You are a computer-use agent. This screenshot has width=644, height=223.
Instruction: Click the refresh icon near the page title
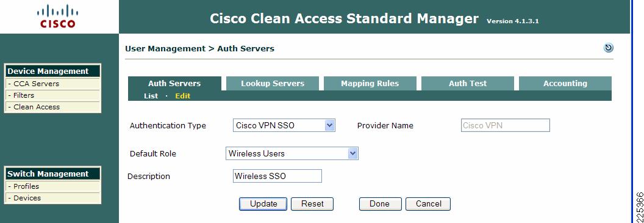click(x=608, y=48)
